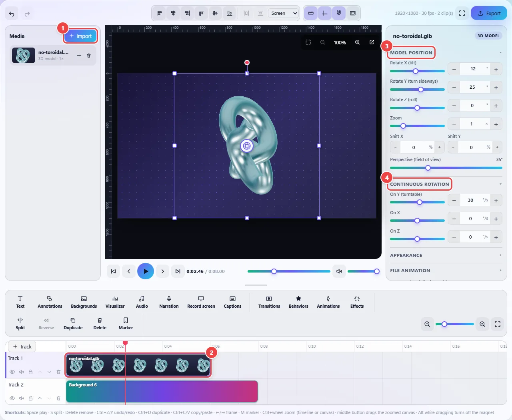Screen dimensions: 512x420
Task: Play the preview
Action: (146, 271)
